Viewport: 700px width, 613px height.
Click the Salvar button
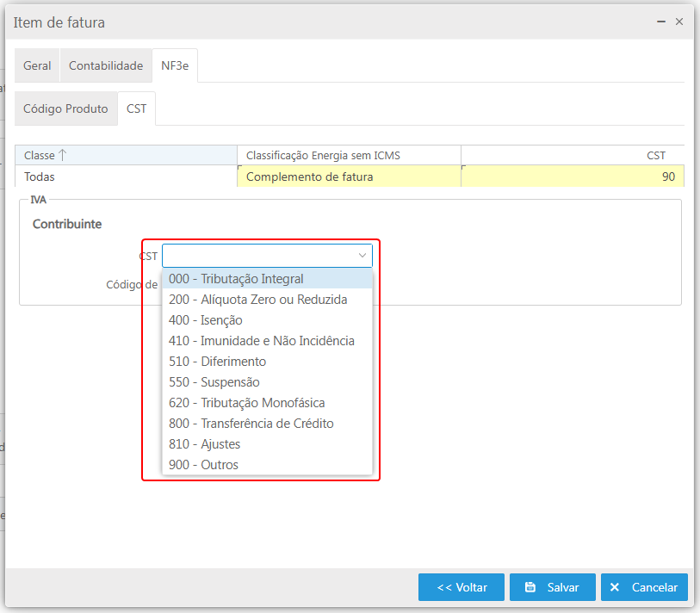point(552,587)
